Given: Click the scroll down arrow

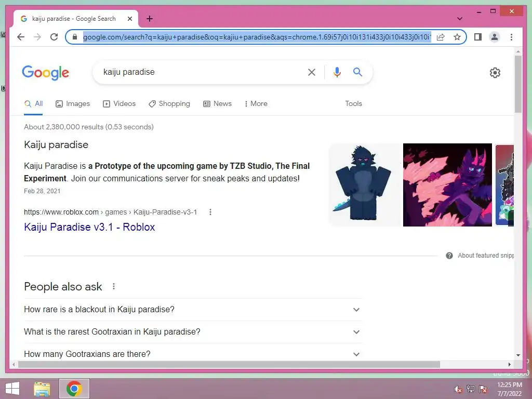Looking at the screenshot, I should [x=518, y=355].
